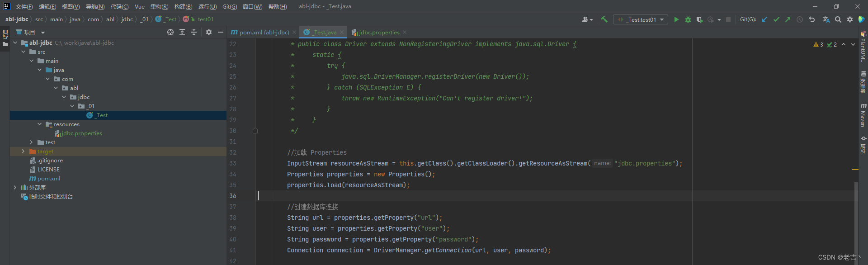Build the project with the hammer icon
The width and height of the screenshot is (868, 265).
[604, 19]
